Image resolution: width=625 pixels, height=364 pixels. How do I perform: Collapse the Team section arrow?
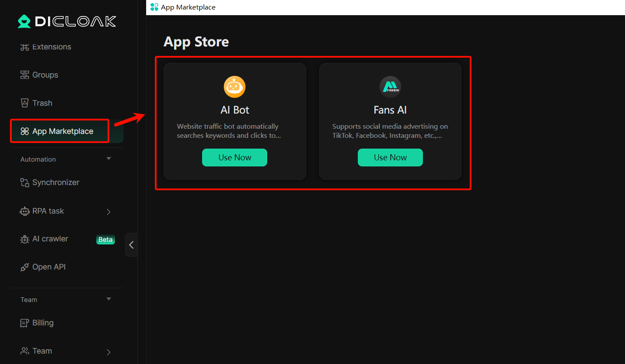click(109, 299)
